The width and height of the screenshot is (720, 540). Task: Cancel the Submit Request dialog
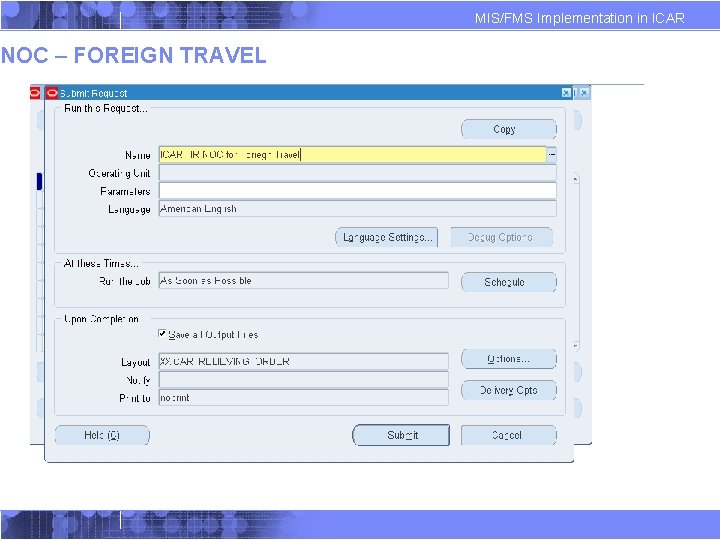coord(509,435)
